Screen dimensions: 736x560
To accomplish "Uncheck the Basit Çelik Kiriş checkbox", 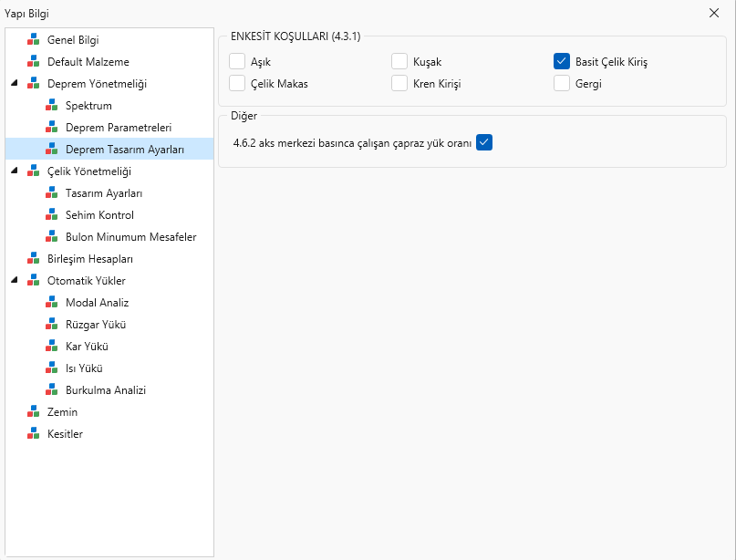I will pos(562,62).
